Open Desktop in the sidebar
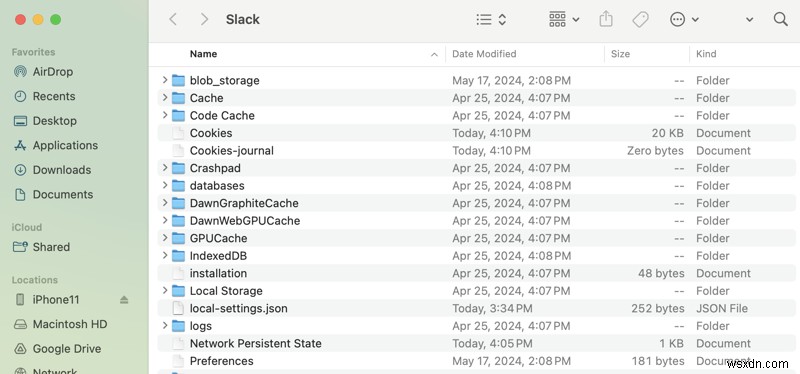This screenshot has width=800, height=374. pos(45,121)
